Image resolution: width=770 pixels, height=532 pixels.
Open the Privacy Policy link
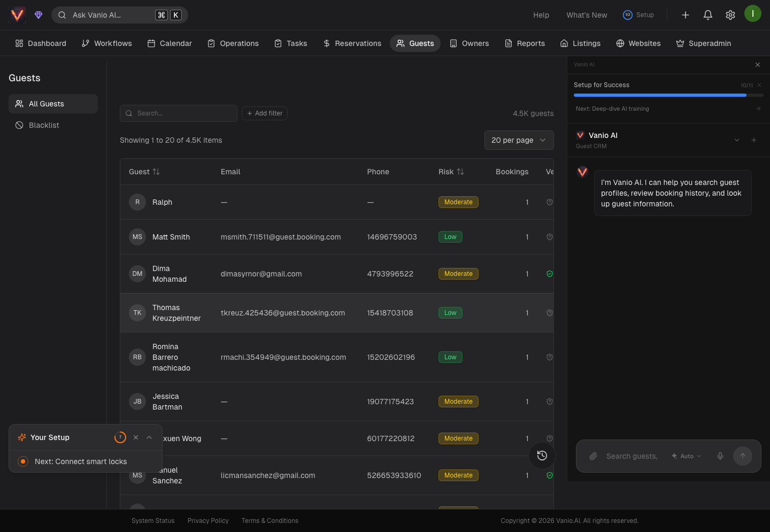pyautogui.click(x=208, y=521)
